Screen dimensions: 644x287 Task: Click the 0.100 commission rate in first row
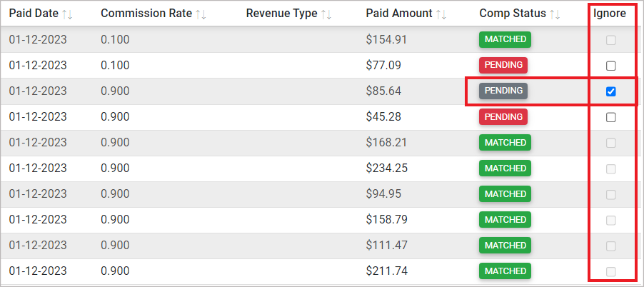click(115, 40)
